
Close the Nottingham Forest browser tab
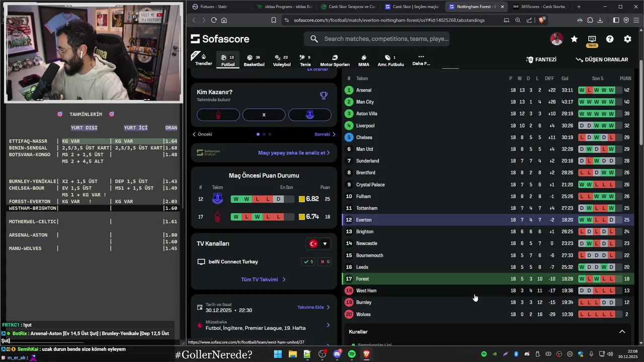click(x=502, y=7)
